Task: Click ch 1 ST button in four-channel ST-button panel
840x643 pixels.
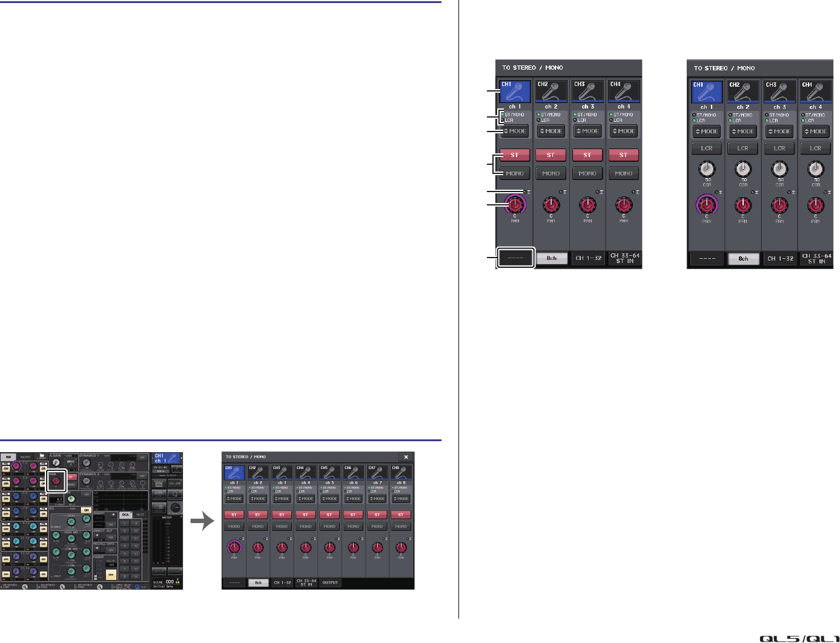Action: (515, 155)
